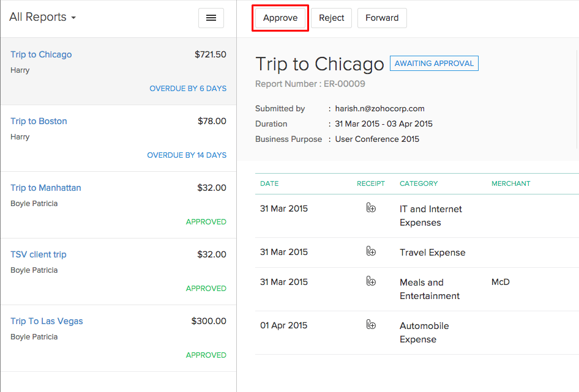Click the McD merchant entry
Viewport: 579px width, 392px height.
point(500,282)
